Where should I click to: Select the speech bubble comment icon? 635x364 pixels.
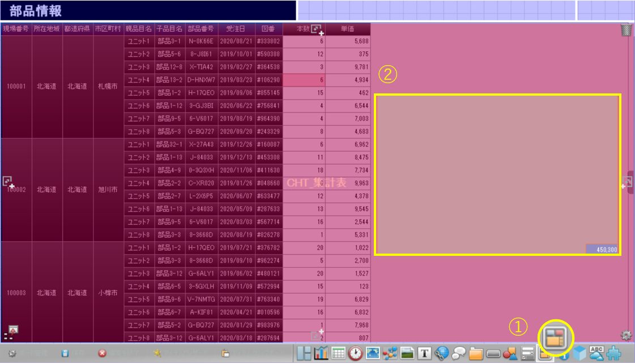click(459, 353)
